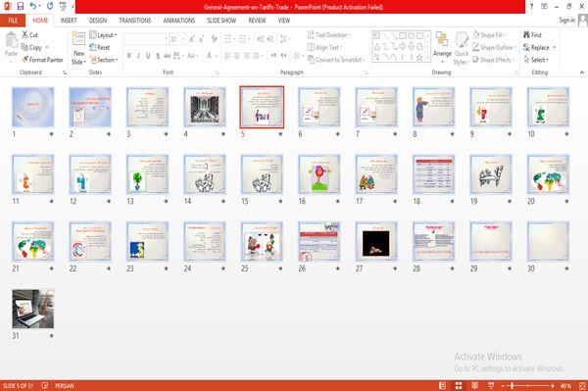Switch to the VIEW tab
Screen dimensions: 588x391
pos(284,21)
